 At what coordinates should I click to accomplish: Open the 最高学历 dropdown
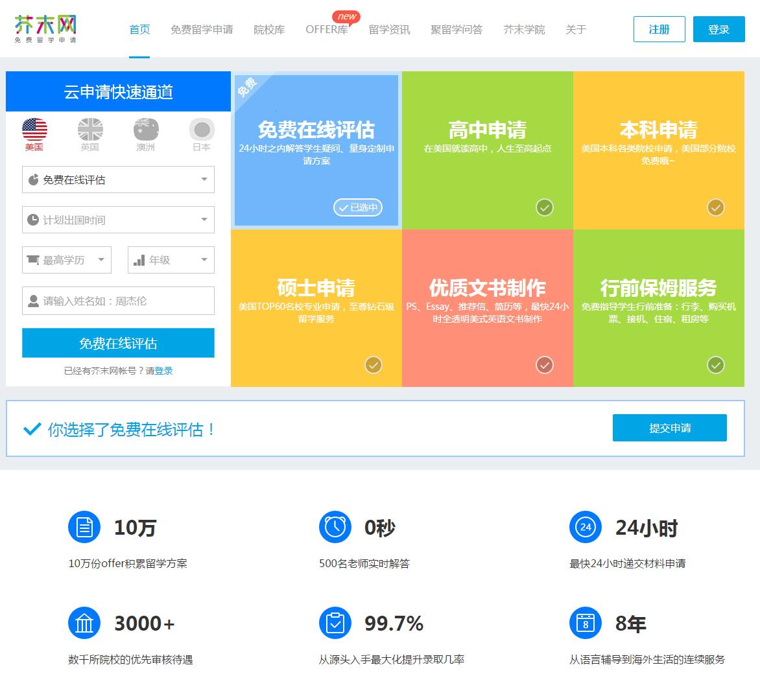pos(67,260)
